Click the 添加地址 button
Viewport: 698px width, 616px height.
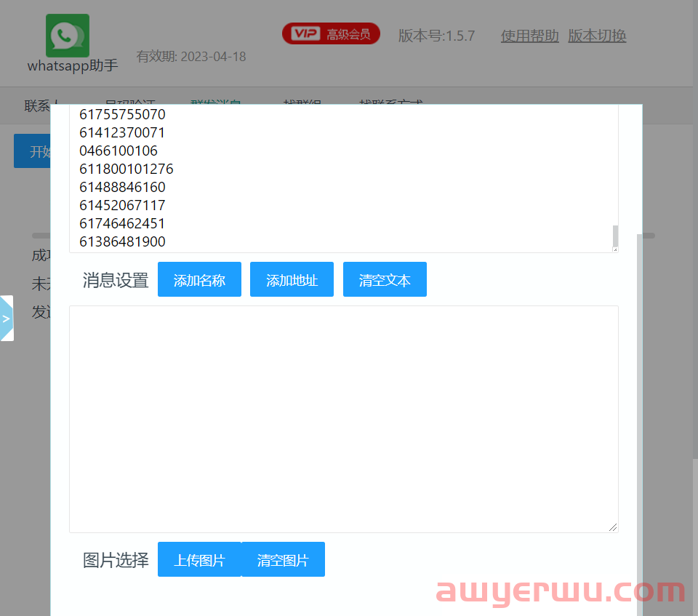[x=292, y=279]
